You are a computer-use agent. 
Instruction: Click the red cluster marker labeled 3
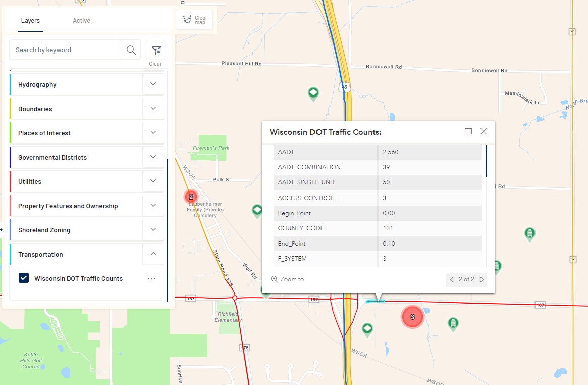(412, 317)
